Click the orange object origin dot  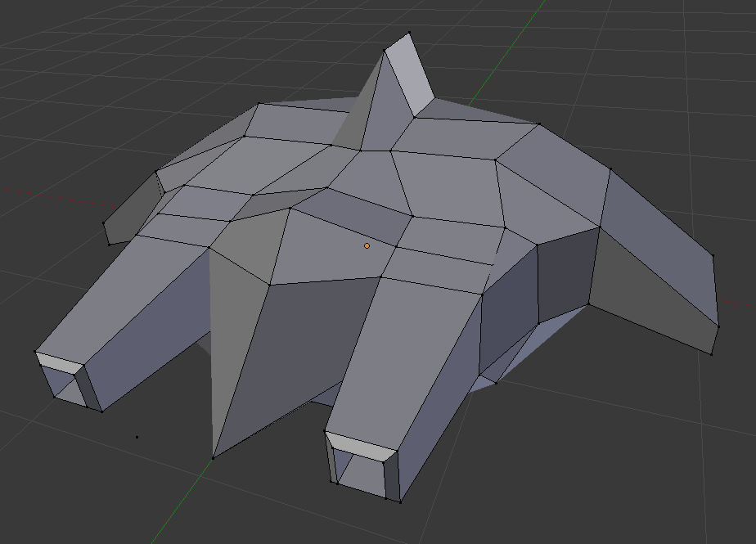click(367, 245)
